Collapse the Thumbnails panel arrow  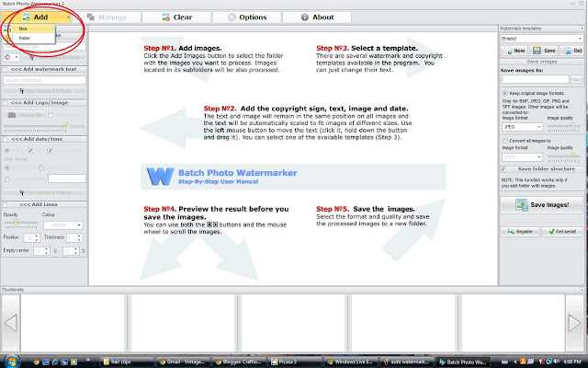pos(582,290)
